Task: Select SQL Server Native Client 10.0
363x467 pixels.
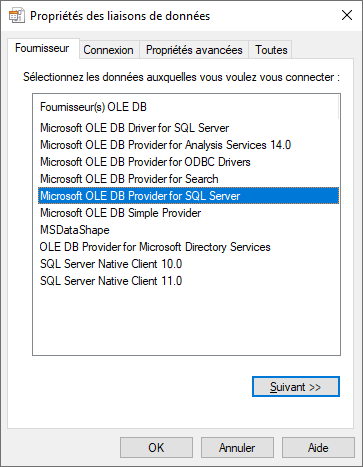Action: coord(111,264)
